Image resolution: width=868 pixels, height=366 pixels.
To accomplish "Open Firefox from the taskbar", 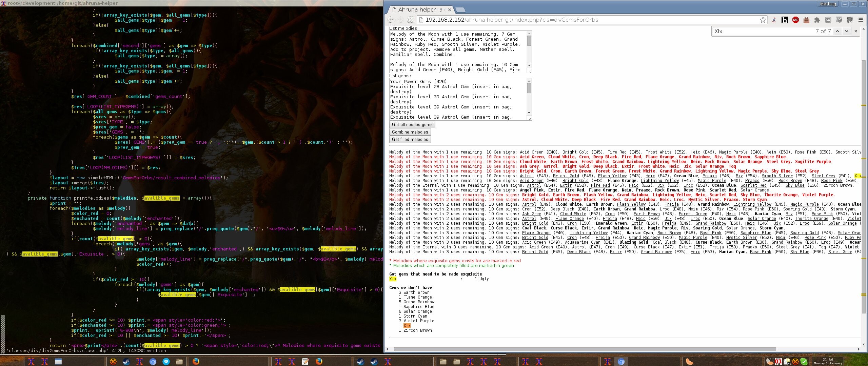I will (196, 362).
